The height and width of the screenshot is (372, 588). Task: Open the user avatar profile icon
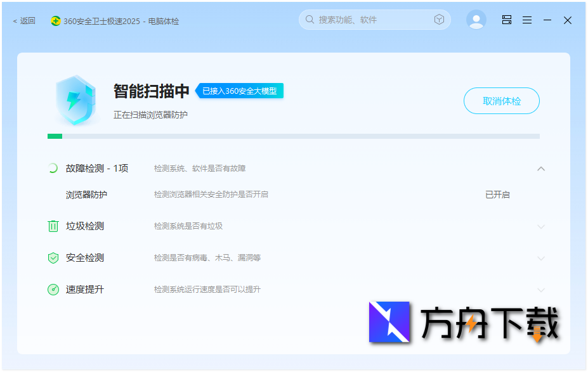(476, 19)
